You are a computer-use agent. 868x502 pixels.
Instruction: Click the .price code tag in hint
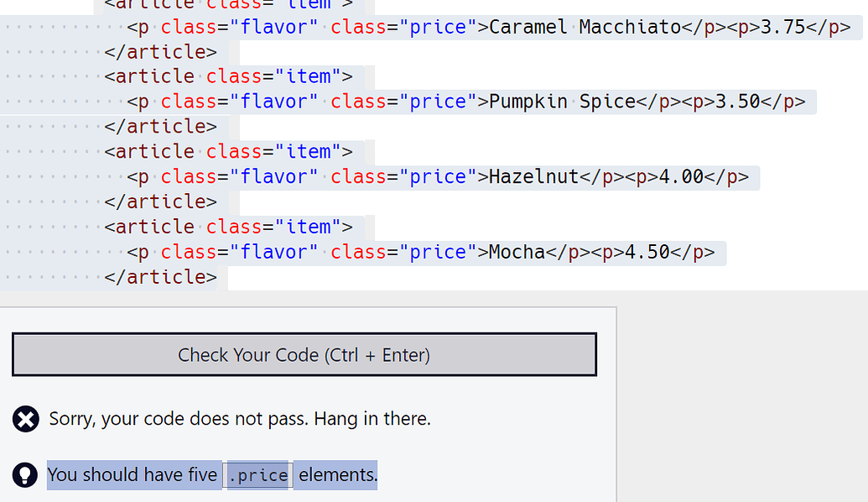pos(258,475)
